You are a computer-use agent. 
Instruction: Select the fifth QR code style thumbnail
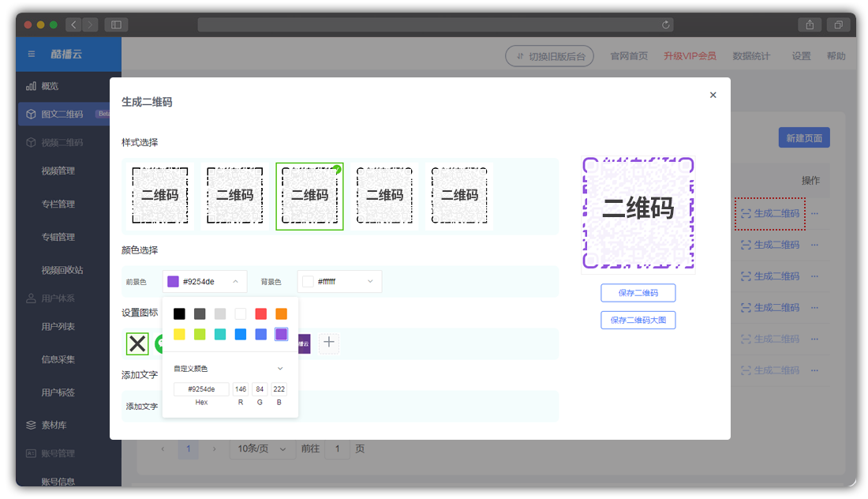[459, 196]
